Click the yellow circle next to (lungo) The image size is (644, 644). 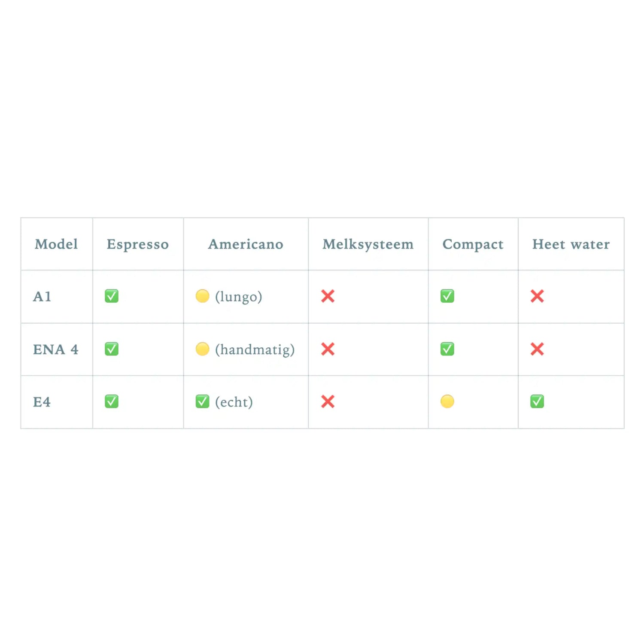point(202,296)
